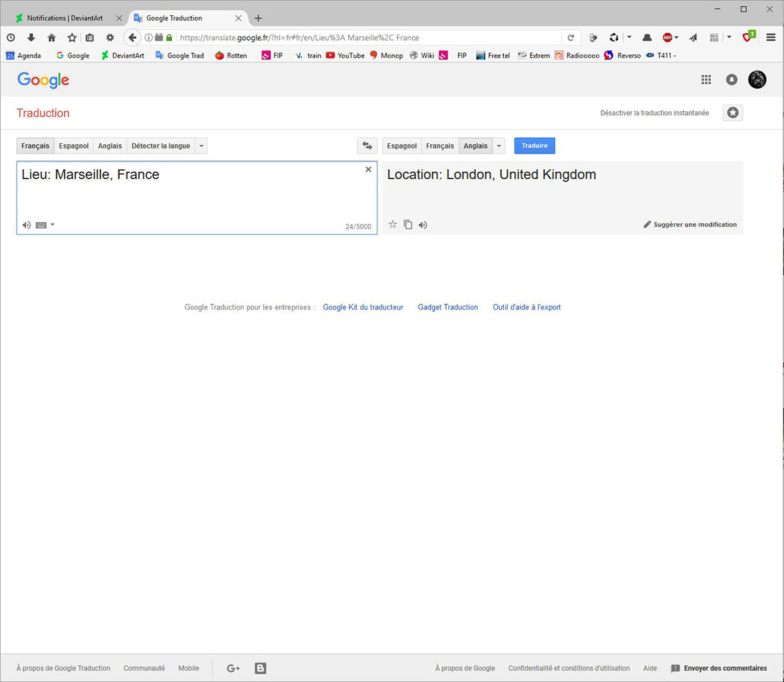The width and height of the screenshot is (784, 682).
Task: Swap source and target languages
Action: pyautogui.click(x=367, y=146)
